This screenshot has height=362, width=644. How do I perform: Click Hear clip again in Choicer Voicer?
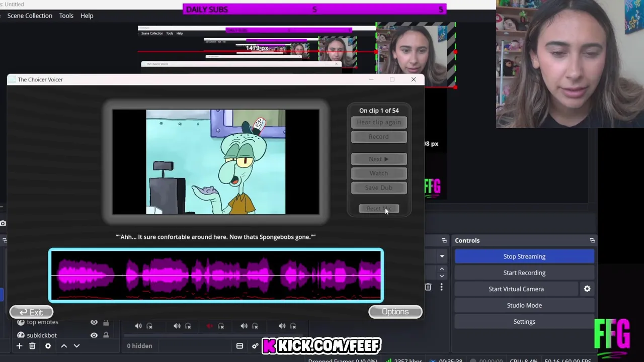coord(379,122)
